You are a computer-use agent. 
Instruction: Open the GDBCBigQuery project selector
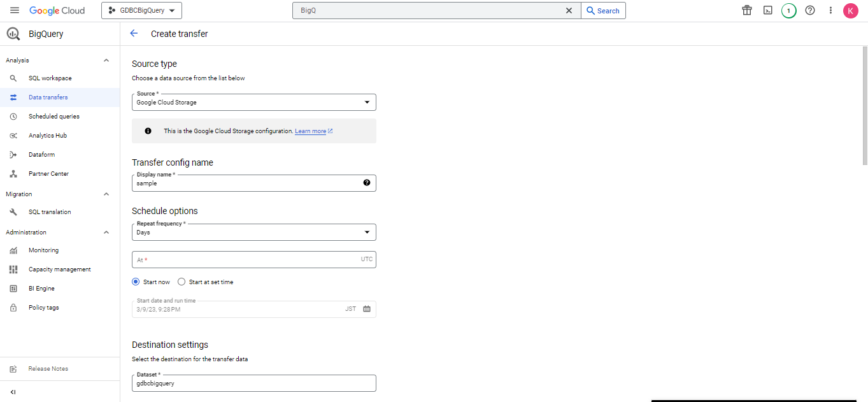click(x=141, y=11)
